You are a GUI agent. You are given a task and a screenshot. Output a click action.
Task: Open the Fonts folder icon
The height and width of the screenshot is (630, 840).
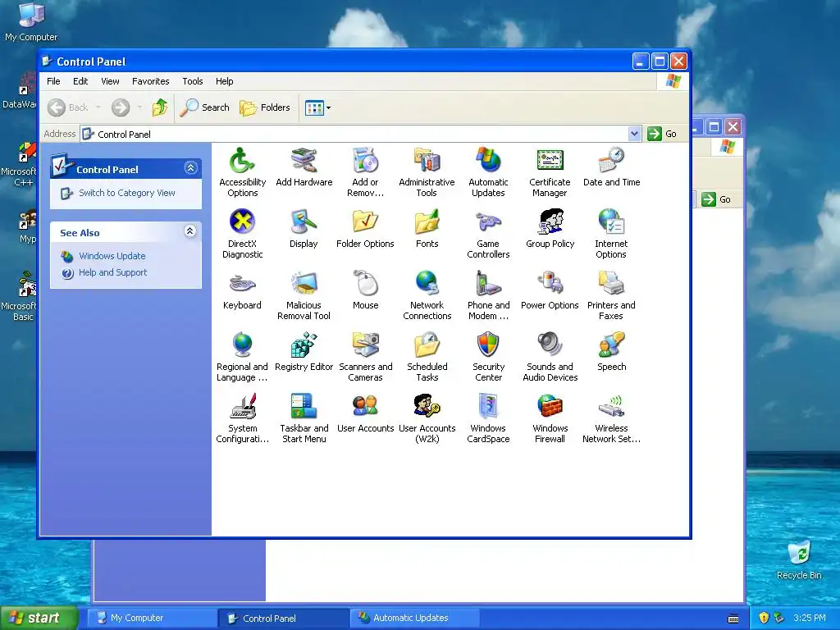click(427, 221)
